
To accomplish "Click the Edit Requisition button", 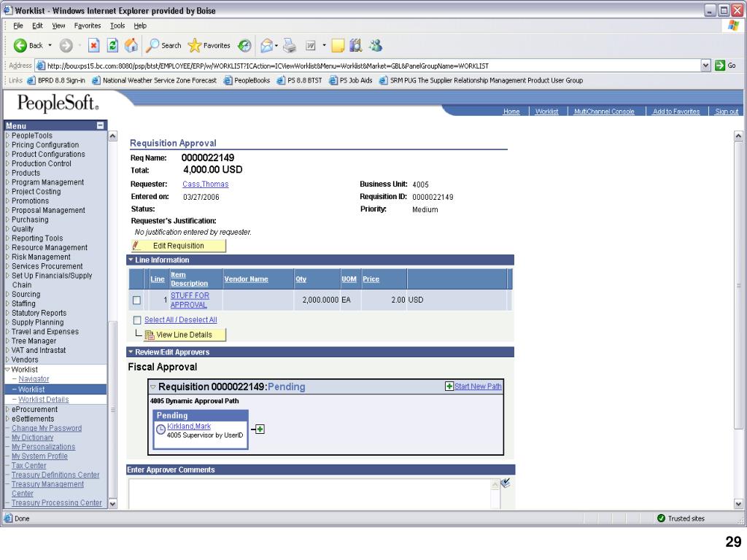I will point(178,246).
